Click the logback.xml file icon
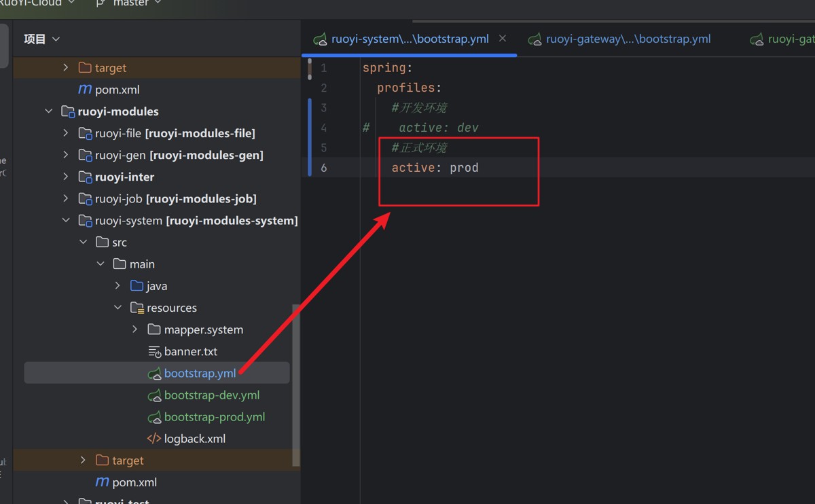The image size is (815, 504). coord(154,439)
